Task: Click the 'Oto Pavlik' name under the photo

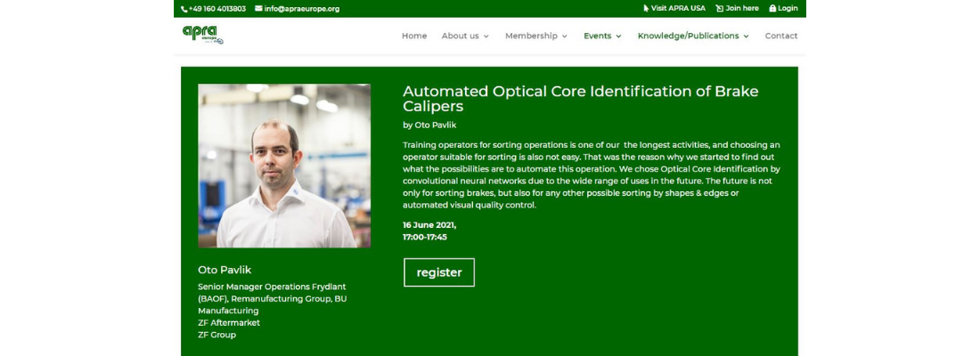Action: (225, 270)
